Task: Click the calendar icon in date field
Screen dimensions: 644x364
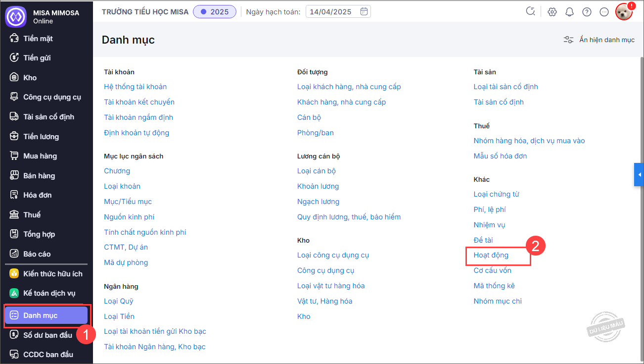Action: point(364,12)
